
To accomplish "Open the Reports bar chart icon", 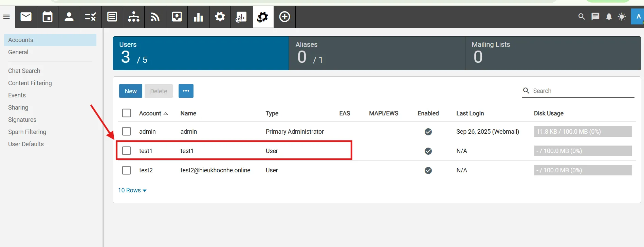I will pyautogui.click(x=198, y=17).
